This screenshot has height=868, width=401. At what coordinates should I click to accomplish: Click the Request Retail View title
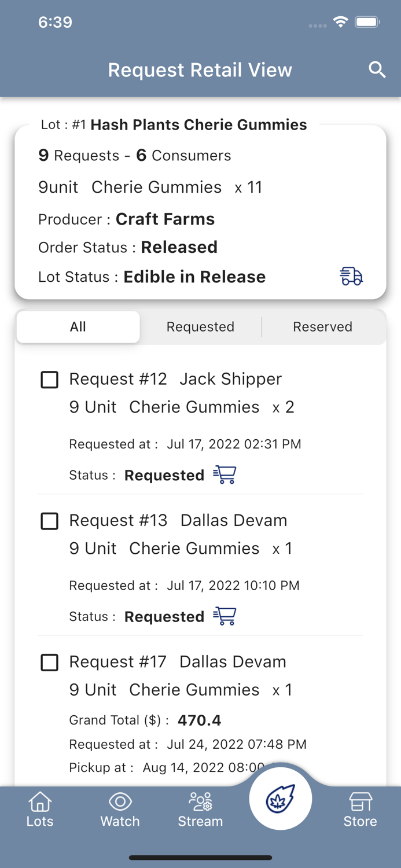200,69
